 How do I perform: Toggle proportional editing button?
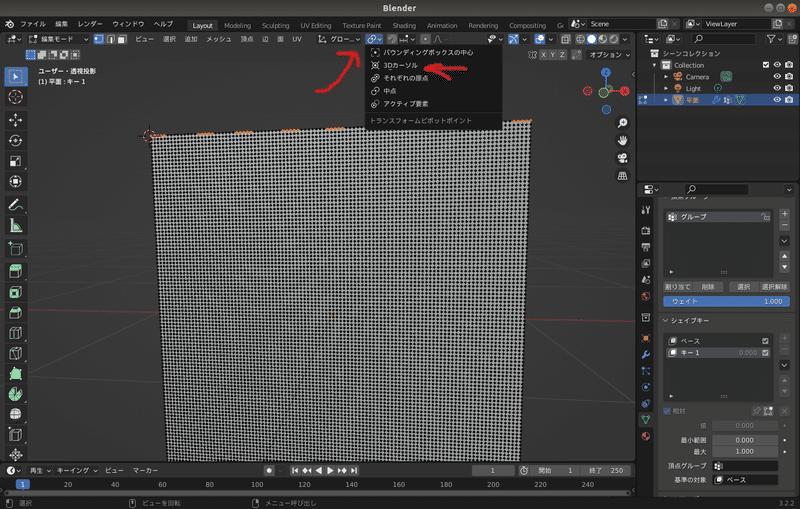click(x=425, y=39)
